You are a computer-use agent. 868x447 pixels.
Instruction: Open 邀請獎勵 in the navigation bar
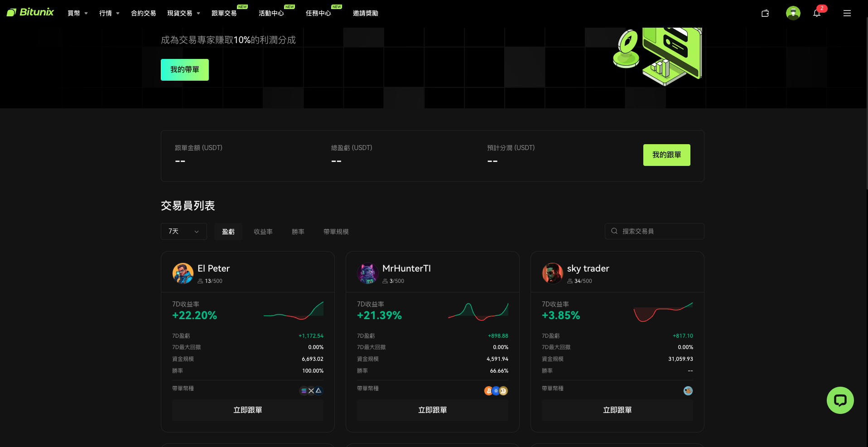(366, 13)
